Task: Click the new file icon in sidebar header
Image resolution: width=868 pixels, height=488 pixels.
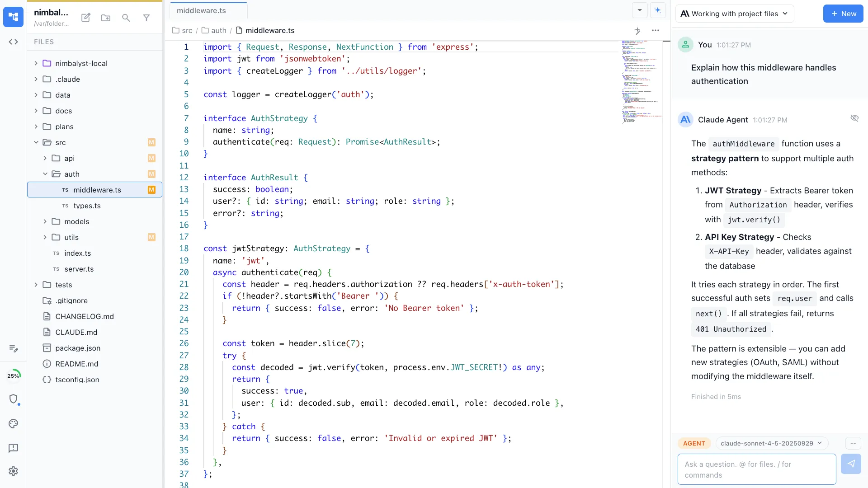Action: coord(85,18)
